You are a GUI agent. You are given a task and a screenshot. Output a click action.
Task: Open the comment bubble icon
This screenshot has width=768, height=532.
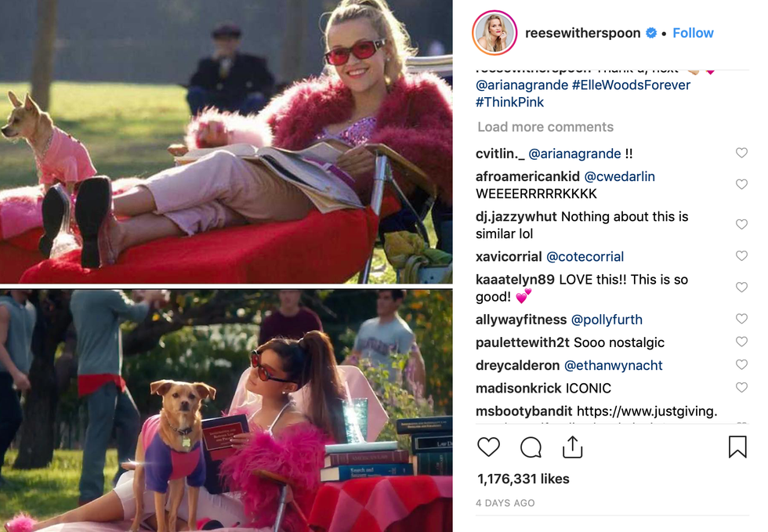coord(531,447)
